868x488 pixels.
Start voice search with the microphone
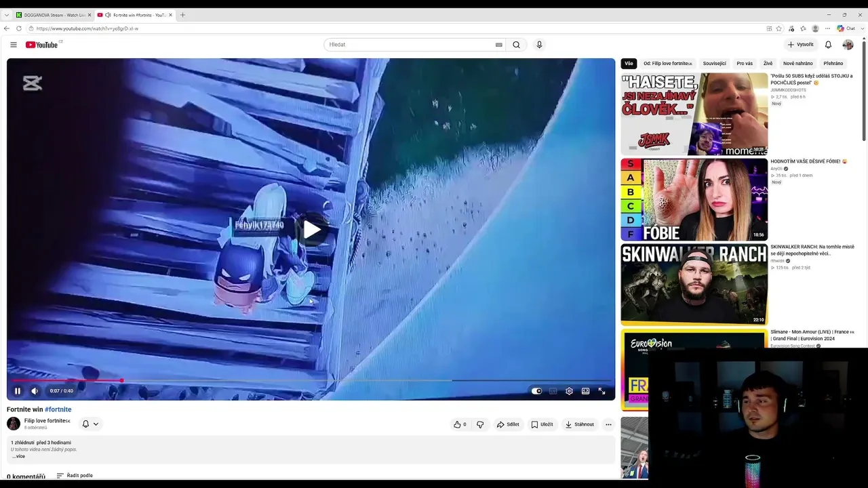coord(539,45)
